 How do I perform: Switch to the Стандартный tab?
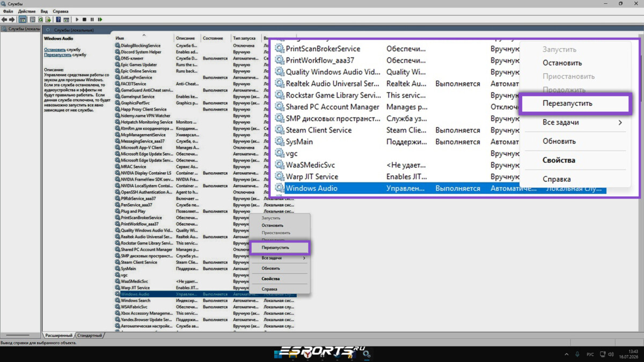pyautogui.click(x=89, y=335)
